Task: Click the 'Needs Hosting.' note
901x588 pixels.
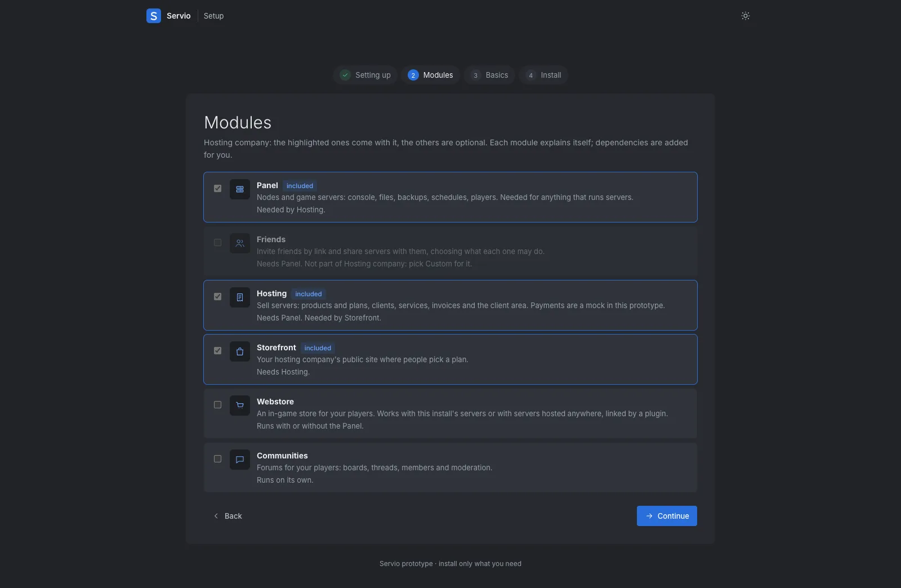Action: tap(283, 372)
